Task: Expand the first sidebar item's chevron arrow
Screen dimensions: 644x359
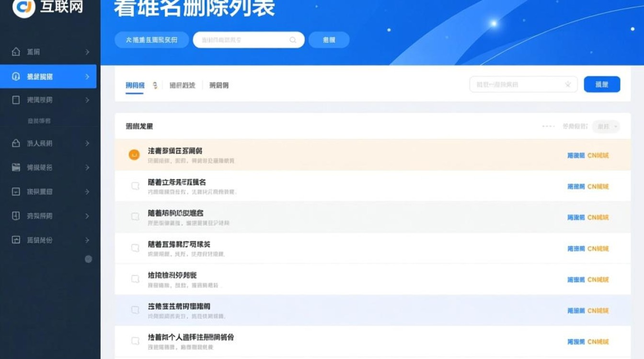Action: coord(88,51)
